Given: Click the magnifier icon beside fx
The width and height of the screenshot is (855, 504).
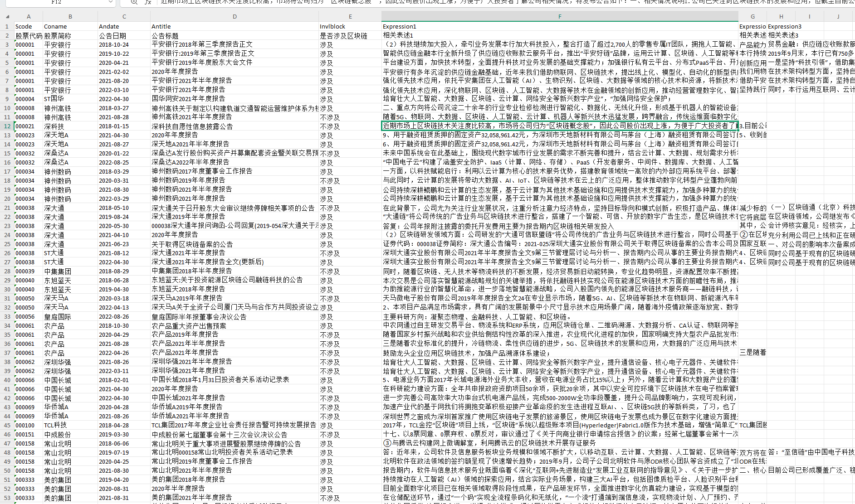Looking at the screenshot, I should (x=134, y=2).
